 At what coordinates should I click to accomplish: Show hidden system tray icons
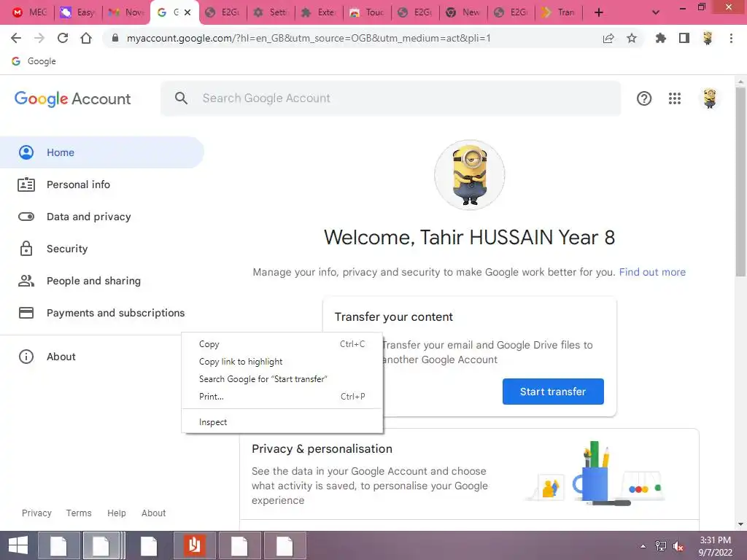click(x=643, y=546)
